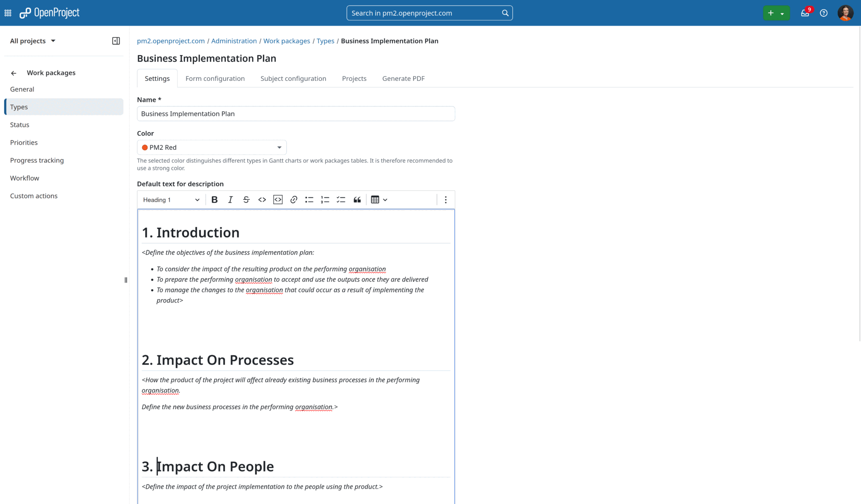
Task: Collapse the project sidebar
Action: pyautogui.click(x=116, y=40)
